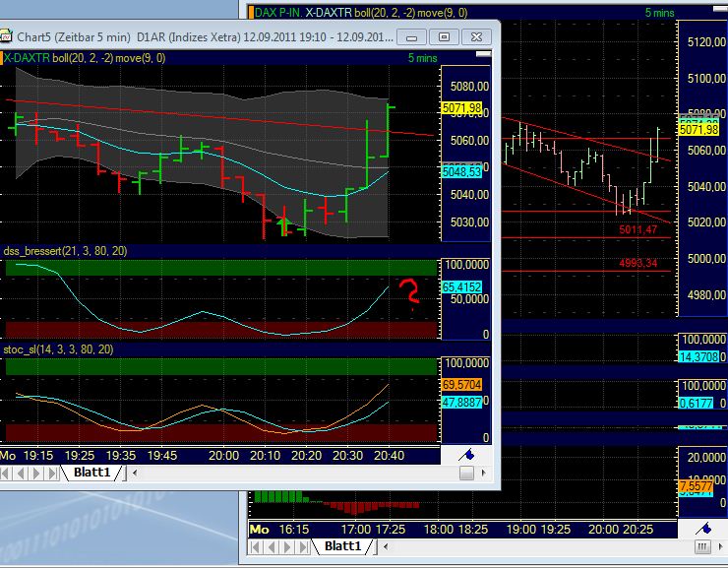This screenshot has height=569, width=728.
Task: Click DAX P-IN window scrollbar left arrow
Action: [386, 546]
